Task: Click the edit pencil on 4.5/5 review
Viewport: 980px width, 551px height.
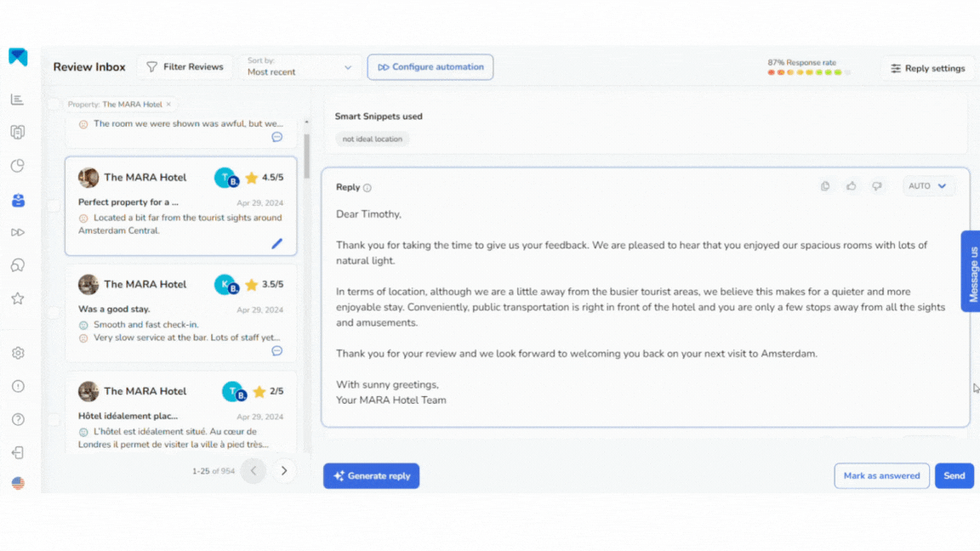Action: tap(276, 244)
